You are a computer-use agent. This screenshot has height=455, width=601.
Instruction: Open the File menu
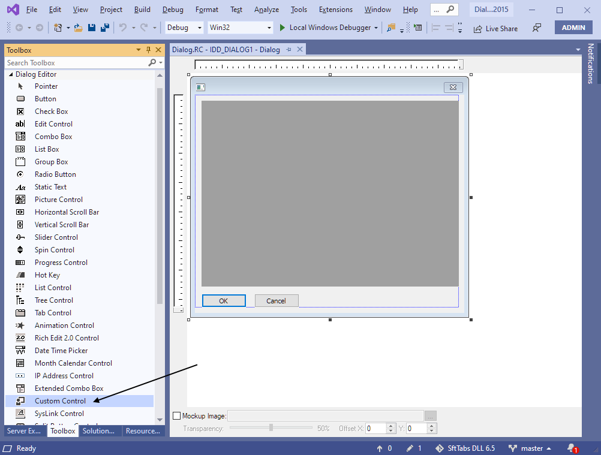(31, 10)
